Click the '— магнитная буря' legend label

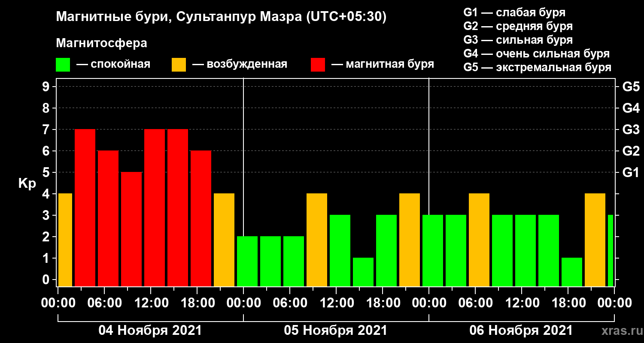(x=383, y=64)
